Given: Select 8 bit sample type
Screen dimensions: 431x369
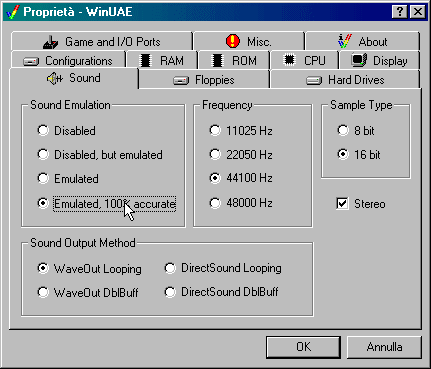Looking at the screenshot, I should (356, 131).
